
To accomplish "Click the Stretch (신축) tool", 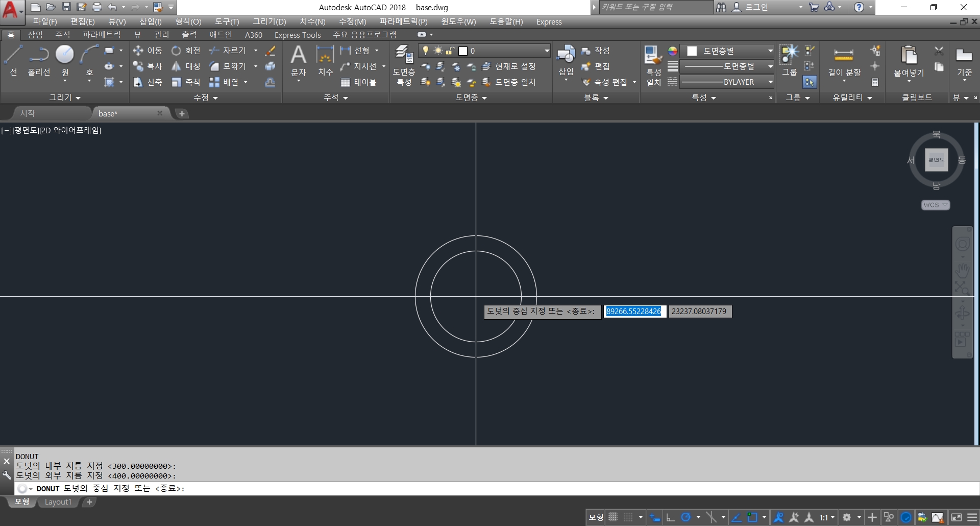I will (x=147, y=82).
